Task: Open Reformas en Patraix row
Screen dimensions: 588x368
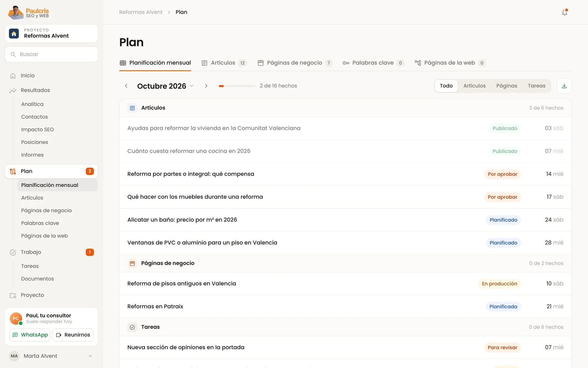Action: tap(345, 307)
